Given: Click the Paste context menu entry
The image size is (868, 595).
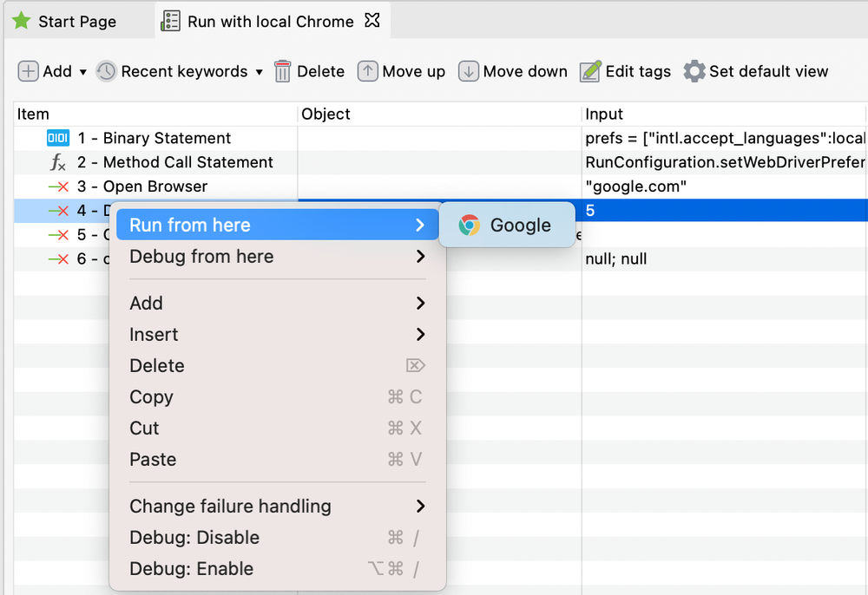Looking at the screenshot, I should click(x=152, y=459).
